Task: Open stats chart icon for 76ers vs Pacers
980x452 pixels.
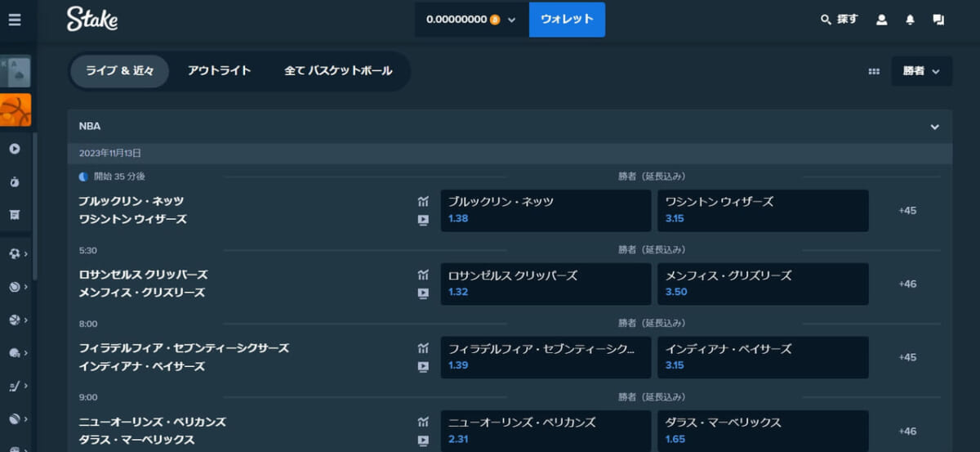Action: [423, 348]
